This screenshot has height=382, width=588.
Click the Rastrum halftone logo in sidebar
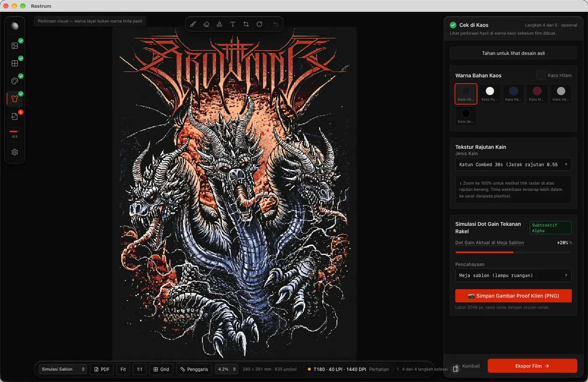(x=15, y=26)
